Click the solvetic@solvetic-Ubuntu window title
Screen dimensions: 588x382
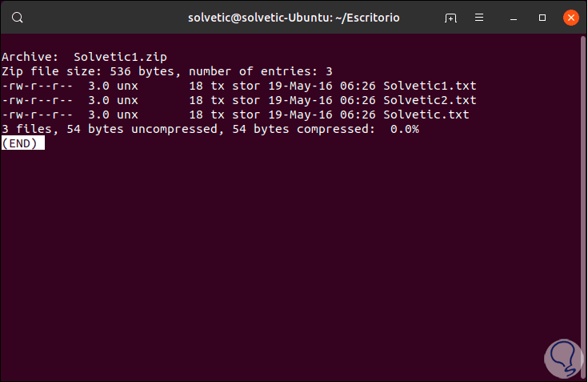293,17
